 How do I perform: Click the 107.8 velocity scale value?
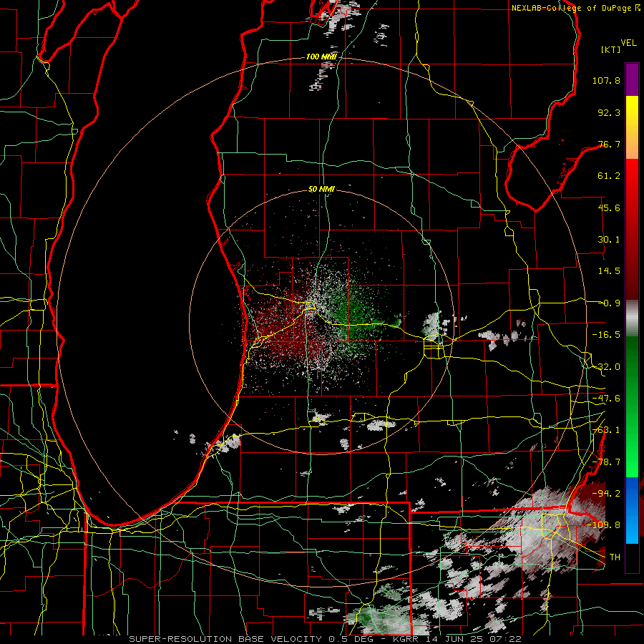(606, 80)
